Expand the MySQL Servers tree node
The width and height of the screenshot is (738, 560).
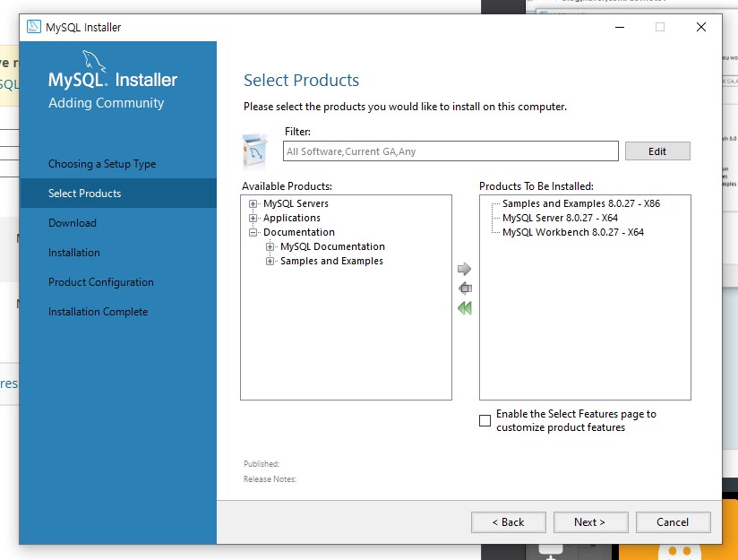[x=253, y=203]
